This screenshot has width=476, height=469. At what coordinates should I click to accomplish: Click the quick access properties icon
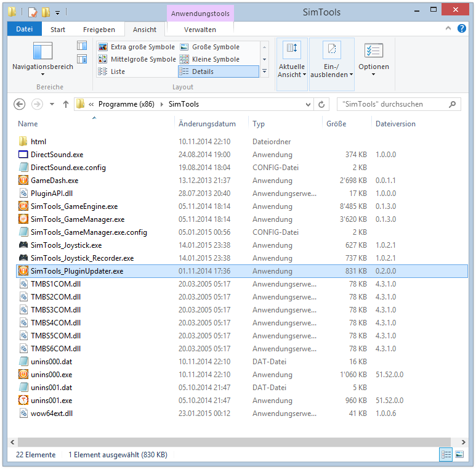[x=33, y=12]
